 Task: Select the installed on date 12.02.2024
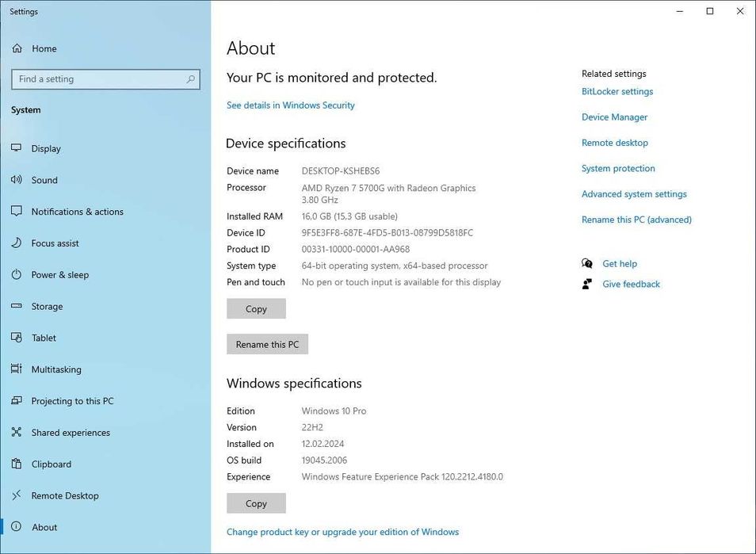click(323, 444)
